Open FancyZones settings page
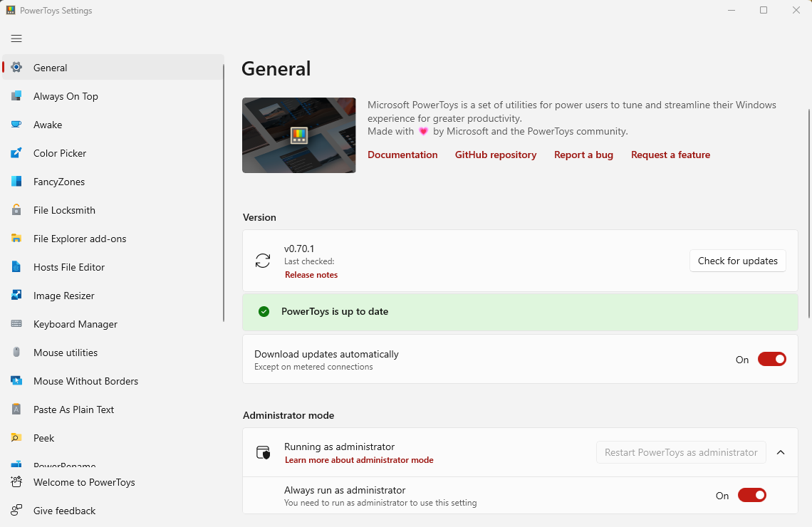Image resolution: width=812 pixels, height=527 pixels. click(113, 181)
